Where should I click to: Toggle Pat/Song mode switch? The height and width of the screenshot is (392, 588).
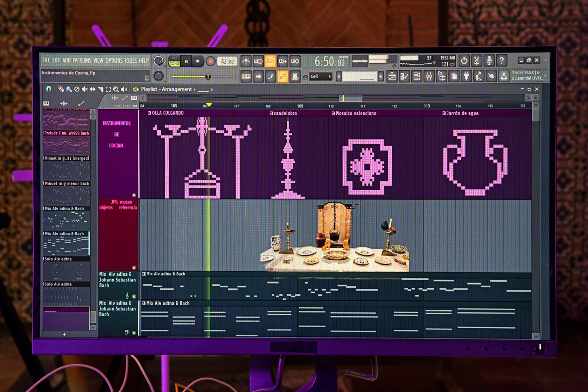click(174, 61)
